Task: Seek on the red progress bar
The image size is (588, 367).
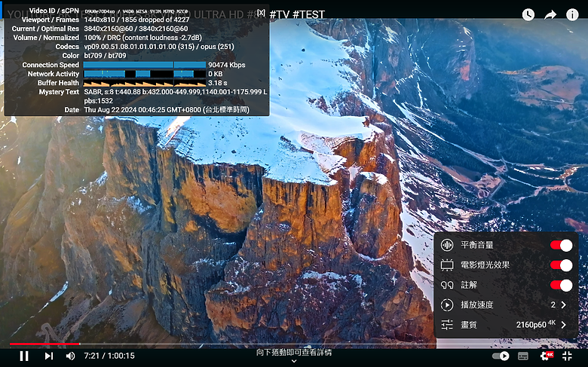Action: (44, 344)
